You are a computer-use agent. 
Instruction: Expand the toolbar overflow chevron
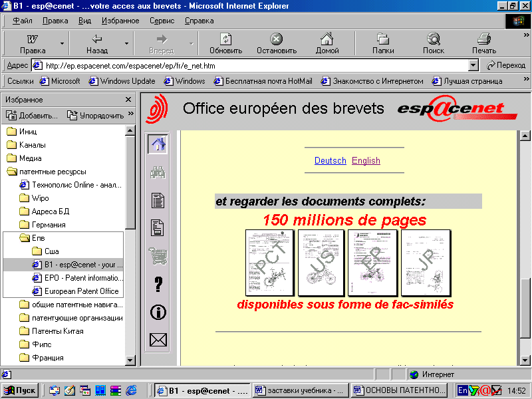526,35
